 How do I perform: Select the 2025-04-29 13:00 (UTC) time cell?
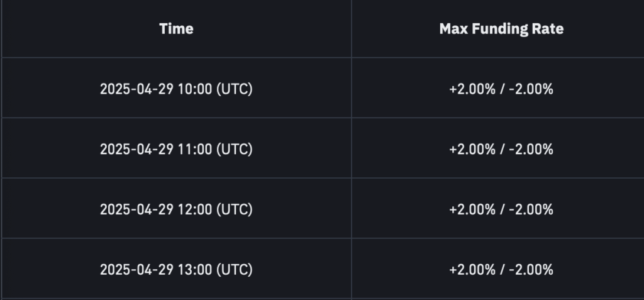[176, 270]
